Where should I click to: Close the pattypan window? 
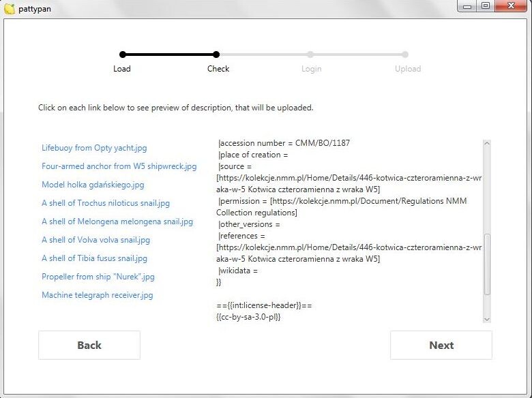[x=511, y=6]
